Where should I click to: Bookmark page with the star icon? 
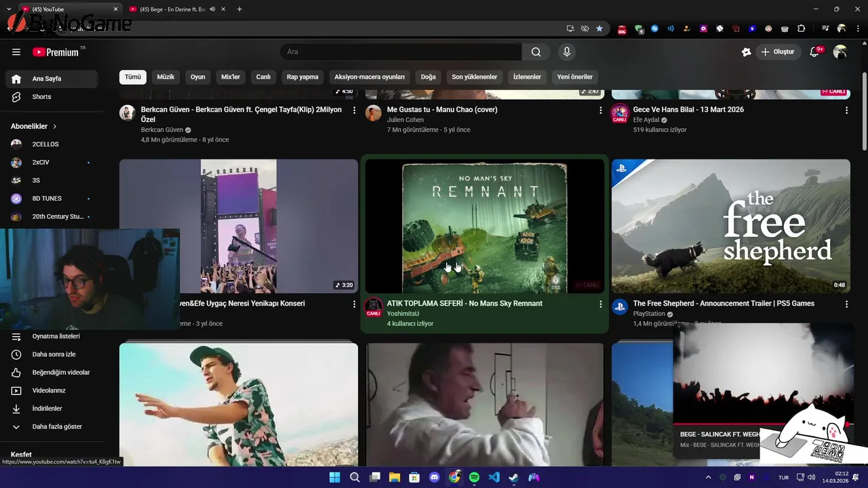pyautogui.click(x=599, y=28)
